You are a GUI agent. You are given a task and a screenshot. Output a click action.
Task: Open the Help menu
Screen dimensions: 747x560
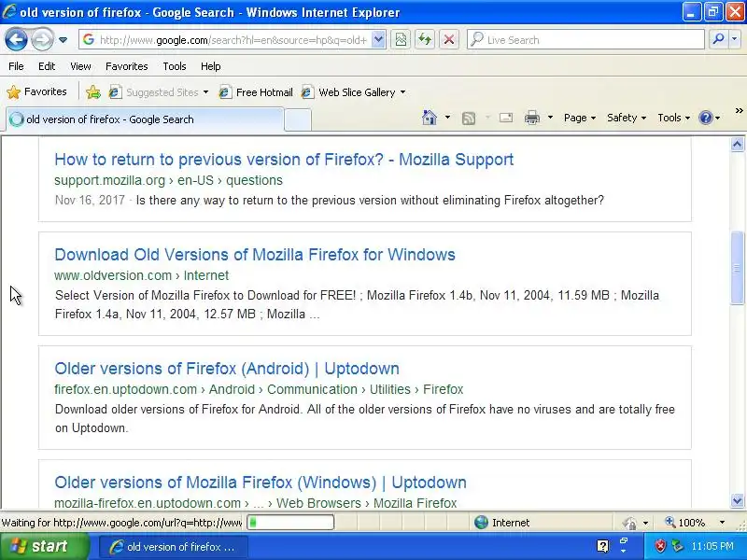(211, 66)
